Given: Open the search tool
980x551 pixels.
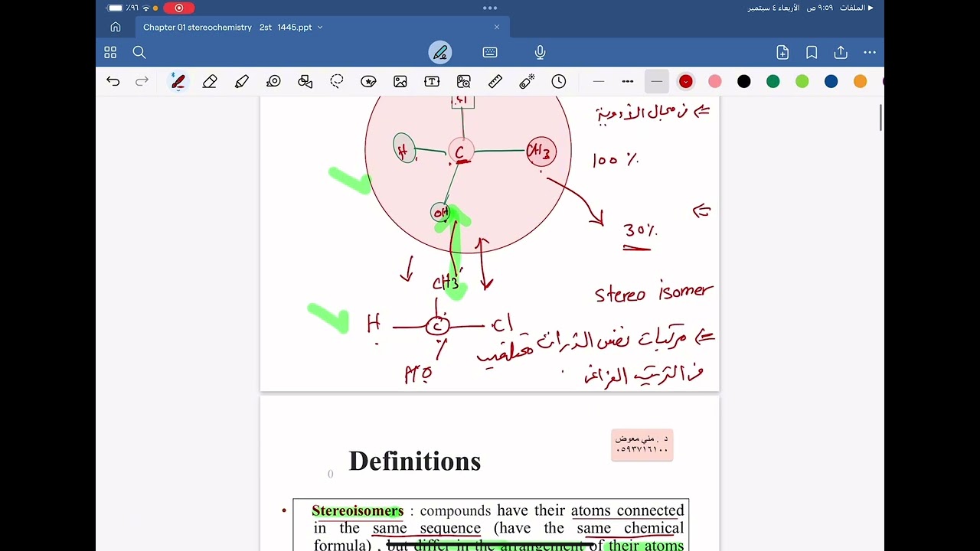Looking at the screenshot, I should point(139,52).
